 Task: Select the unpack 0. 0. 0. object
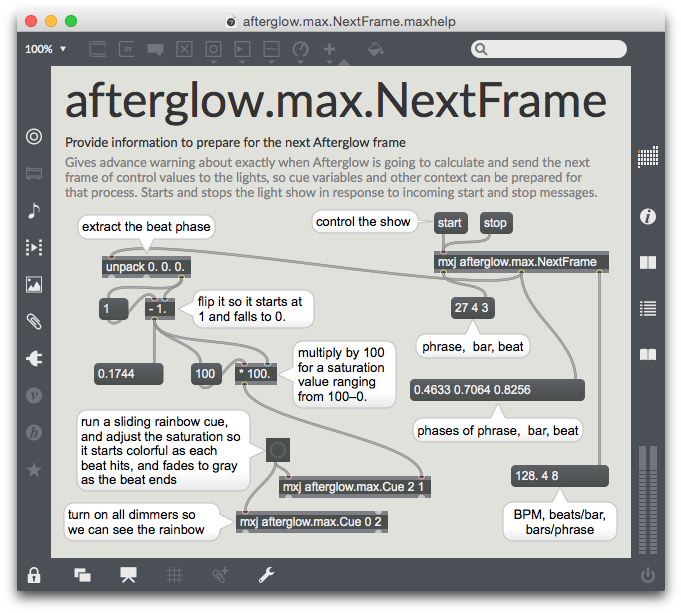pyautogui.click(x=146, y=267)
